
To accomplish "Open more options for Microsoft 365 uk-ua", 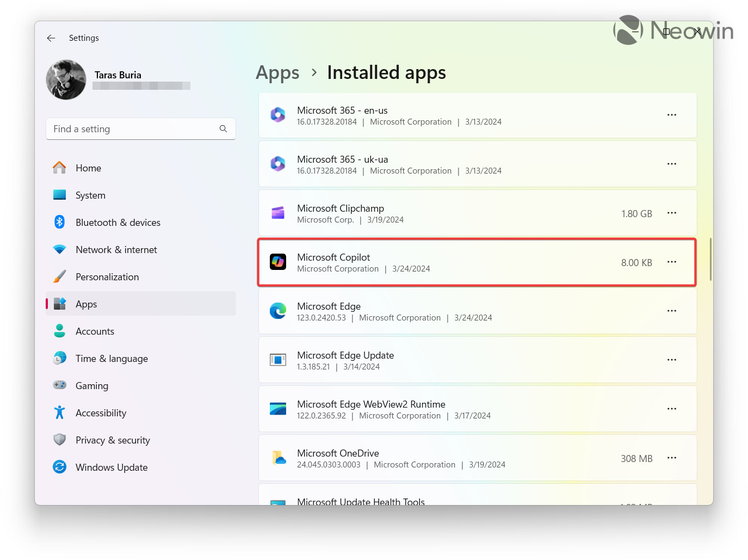I will click(x=672, y=164).
